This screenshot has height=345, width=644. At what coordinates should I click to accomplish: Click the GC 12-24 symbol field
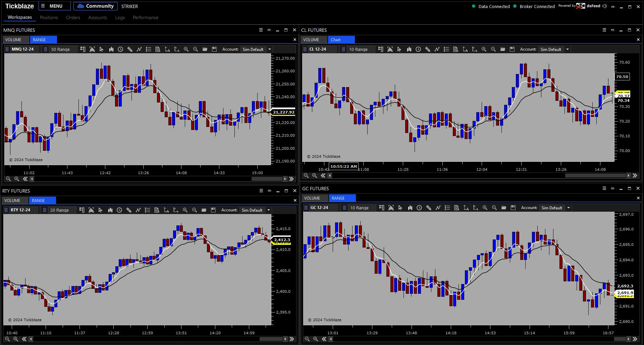[x=323, y=208]
